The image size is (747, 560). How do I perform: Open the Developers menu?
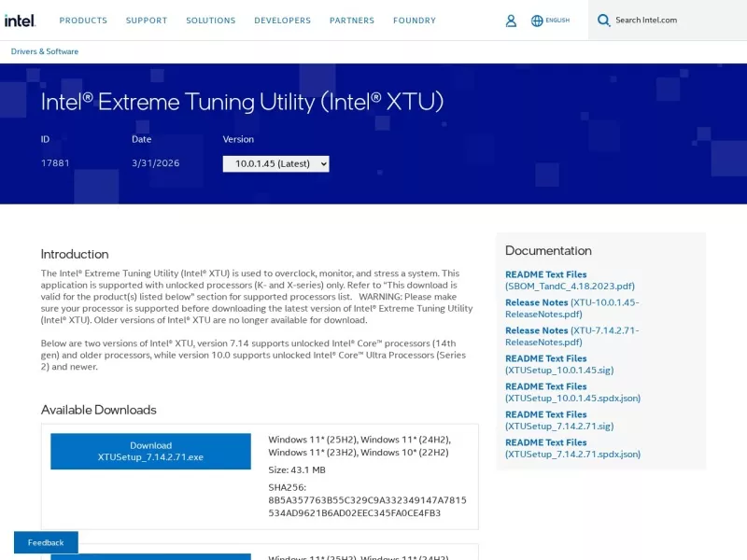(x=283, y=21)
